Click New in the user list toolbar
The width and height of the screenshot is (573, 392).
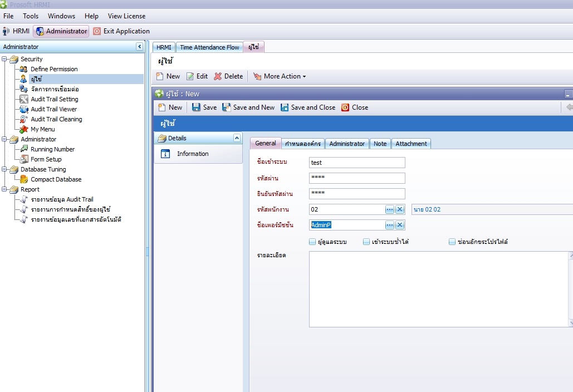tap(168, 76)
